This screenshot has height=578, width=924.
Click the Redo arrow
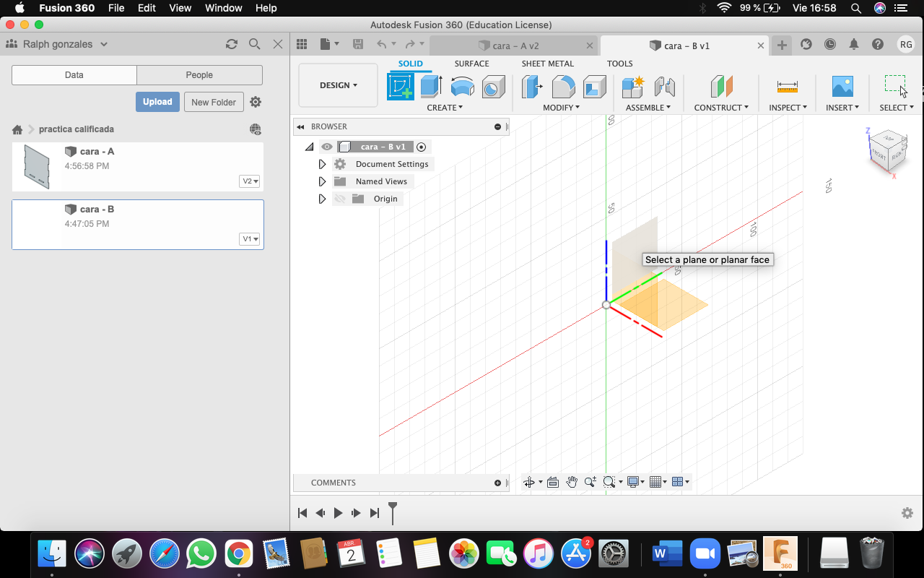(x=409, y=44)
